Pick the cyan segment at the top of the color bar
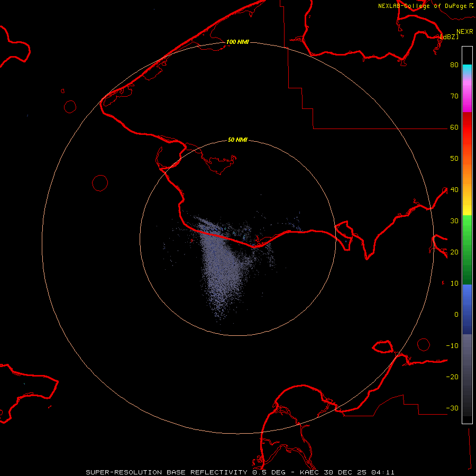 pos(467,70)
